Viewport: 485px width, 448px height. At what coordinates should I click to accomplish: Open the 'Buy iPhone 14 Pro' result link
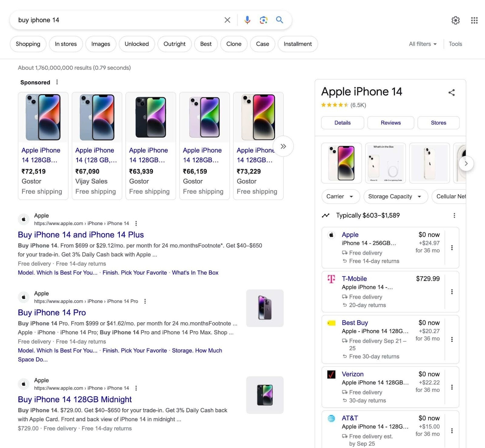[x=52, y=313]
